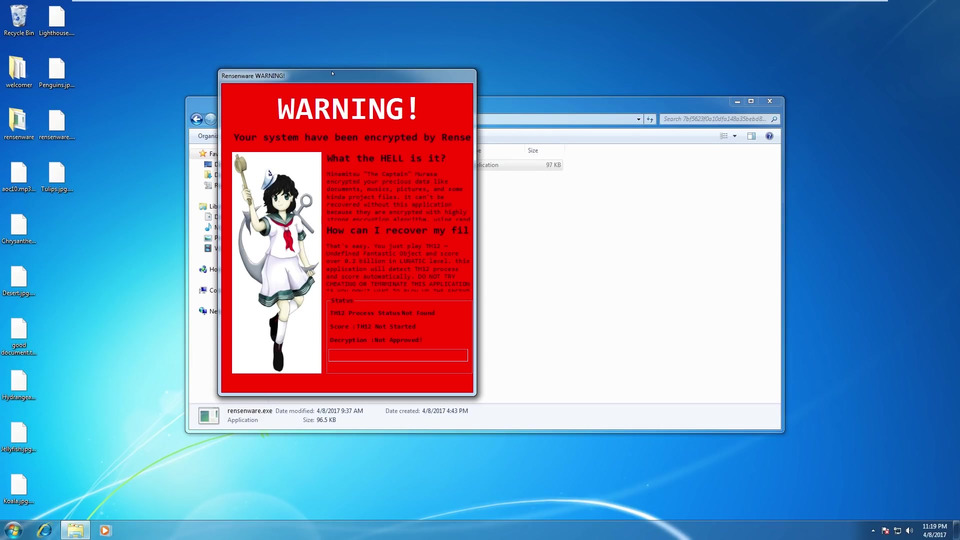Open the volume speaker tray icon

point(909,531)
